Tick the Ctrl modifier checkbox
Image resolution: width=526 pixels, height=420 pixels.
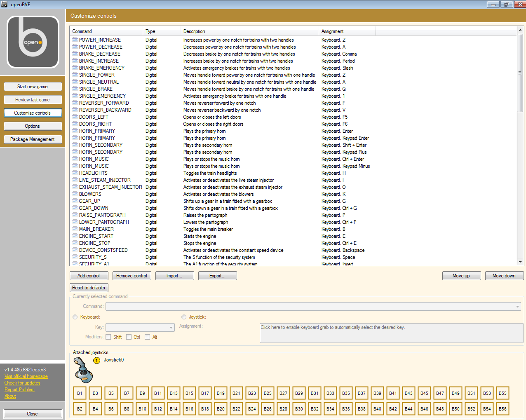point(129,337)
